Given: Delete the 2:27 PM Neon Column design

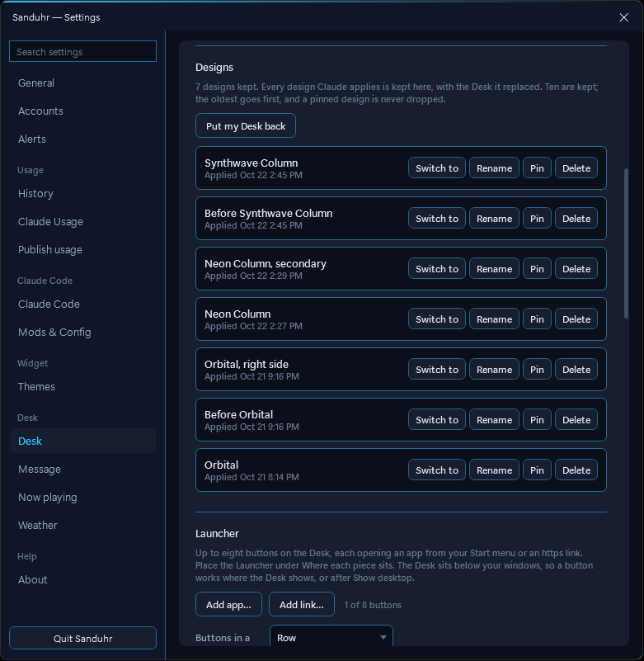Looking at the screenshot, I should 576,319.
